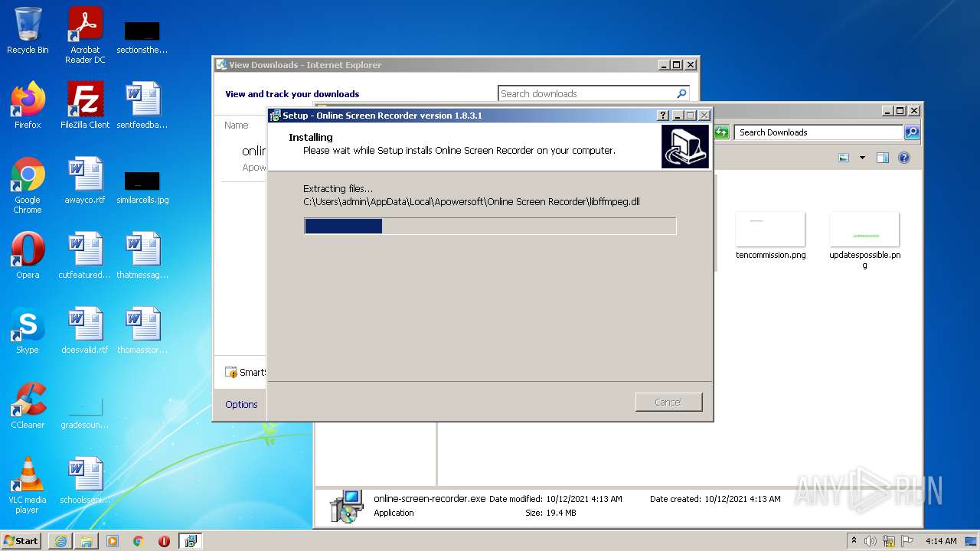The width and height of the screenshot is (980, 551).
Task: Open Windows Explorer folder taskbar icon
Action: pos(87,541)
